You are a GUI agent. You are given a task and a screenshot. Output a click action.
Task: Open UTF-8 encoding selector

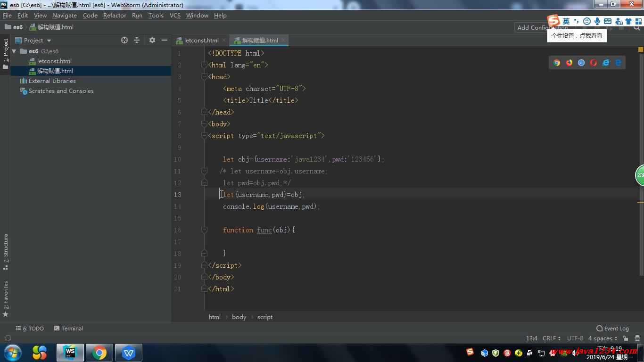(575, 338)
